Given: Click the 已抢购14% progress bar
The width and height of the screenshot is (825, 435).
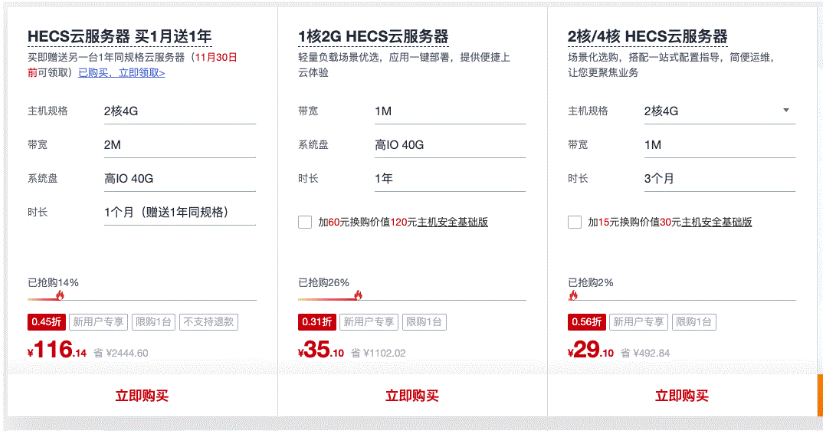Looking at the screenshot, I should (142, 298).
